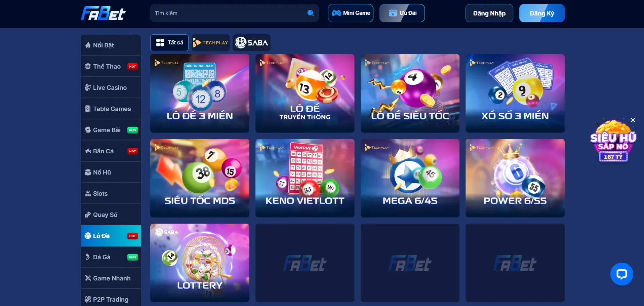Filter games by the TechPlay provider
The image size is (644, 306).
[210, 43]
